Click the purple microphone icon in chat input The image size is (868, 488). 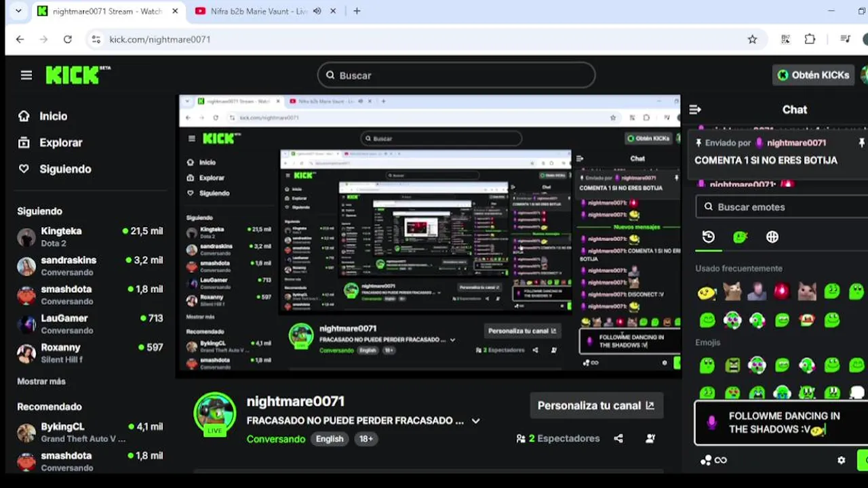coord(711,422)
